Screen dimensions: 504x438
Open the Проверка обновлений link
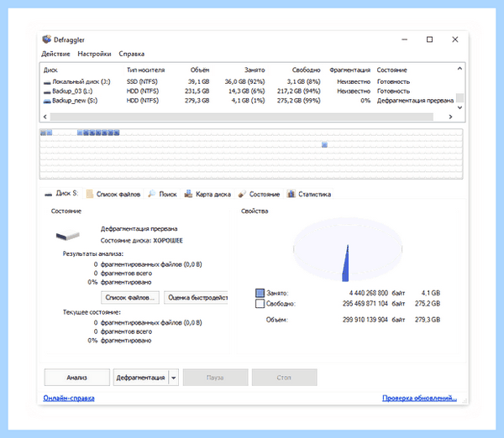419,399
